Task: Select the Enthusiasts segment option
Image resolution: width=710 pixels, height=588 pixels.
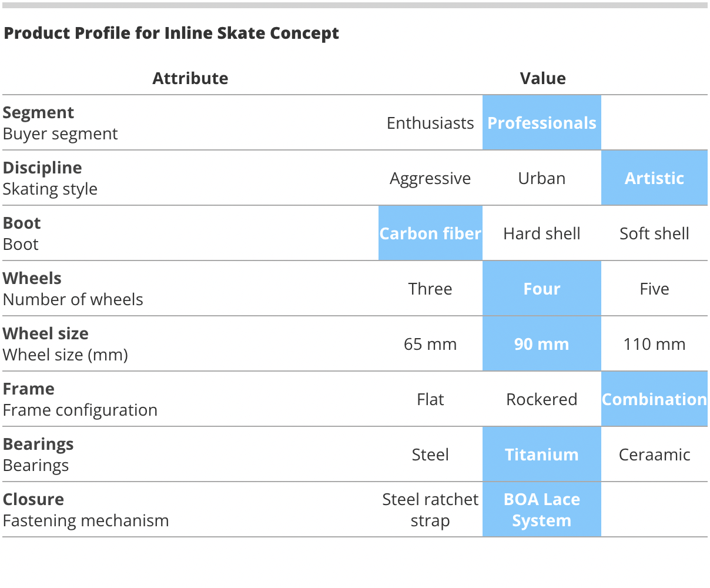Action: [x=430, y=123]
